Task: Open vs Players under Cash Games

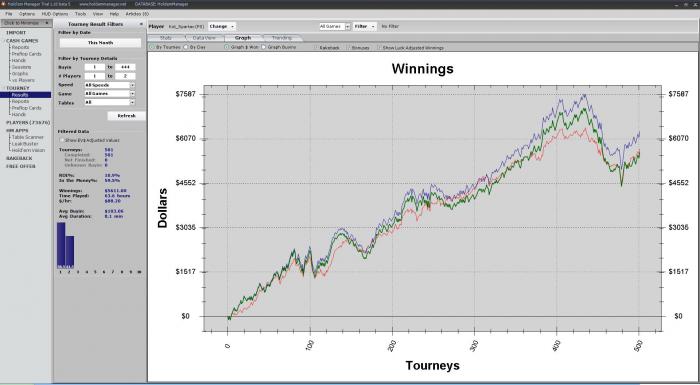Action: tap(23, 80)
